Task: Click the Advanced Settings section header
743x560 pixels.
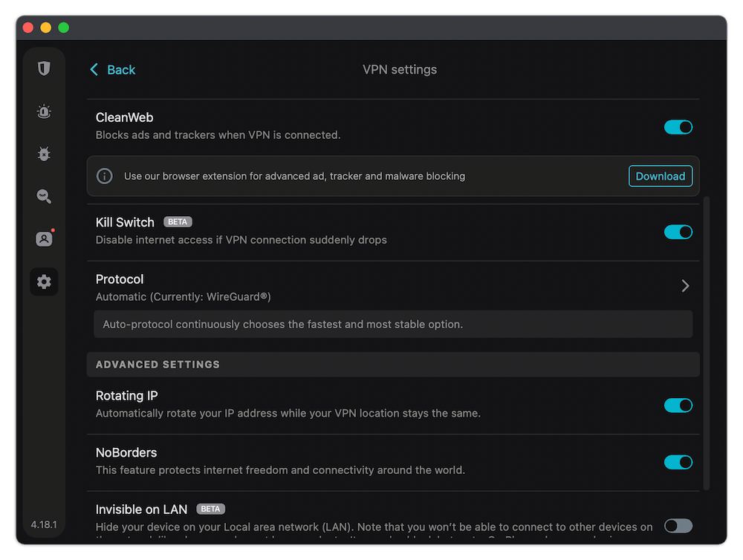Action: click(x=158, y=365)
